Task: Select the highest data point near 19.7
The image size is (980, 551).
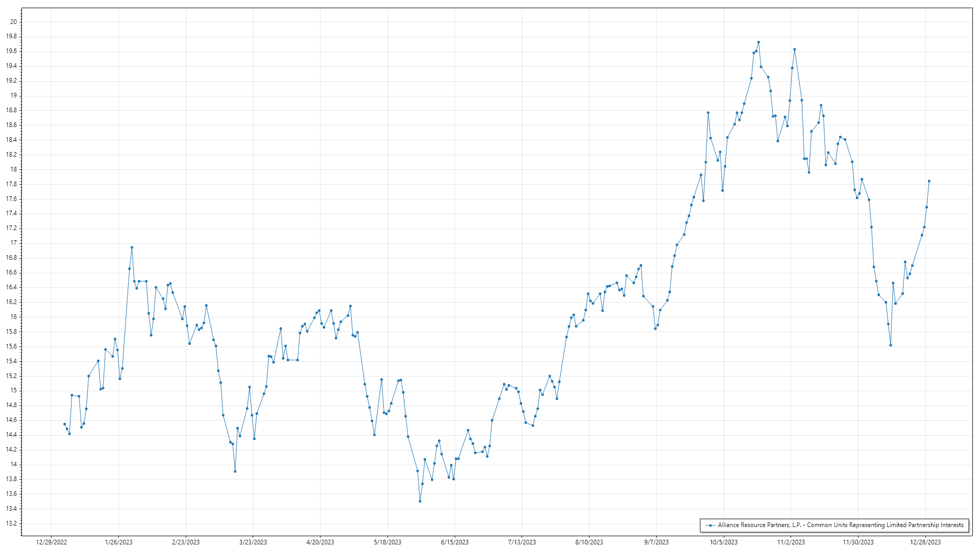Action: click(758, 42)
